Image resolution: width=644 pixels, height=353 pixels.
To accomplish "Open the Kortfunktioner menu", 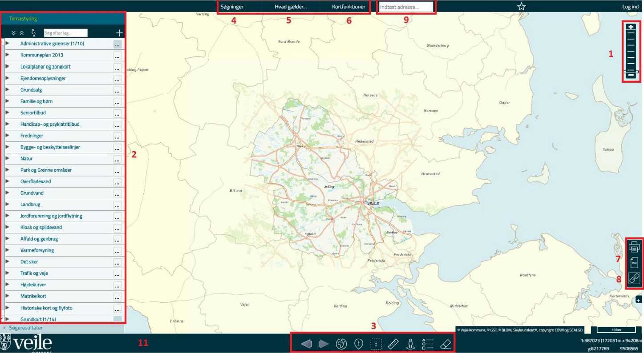I will pyautogui.click(x=348, y=7).
